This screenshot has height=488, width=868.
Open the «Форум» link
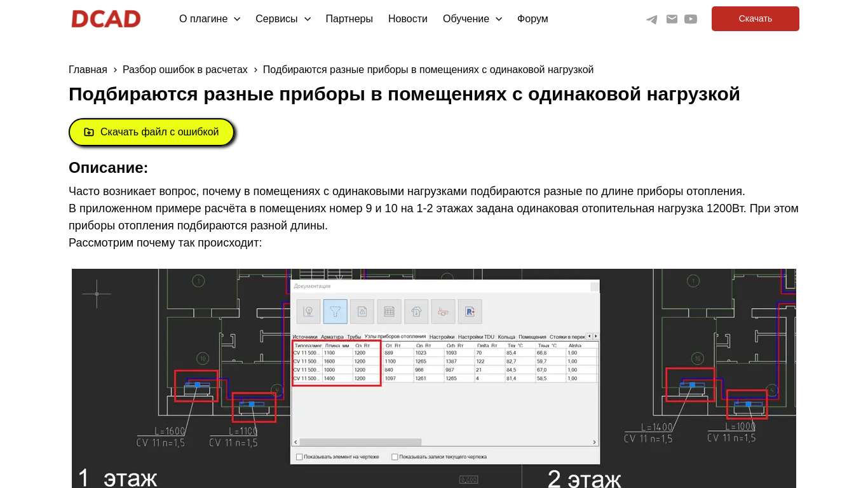pos(532,19)
